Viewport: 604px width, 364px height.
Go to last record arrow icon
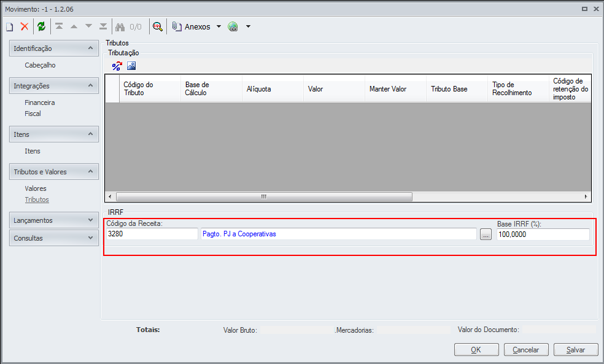pyautogui.click(x=103, y=26)
